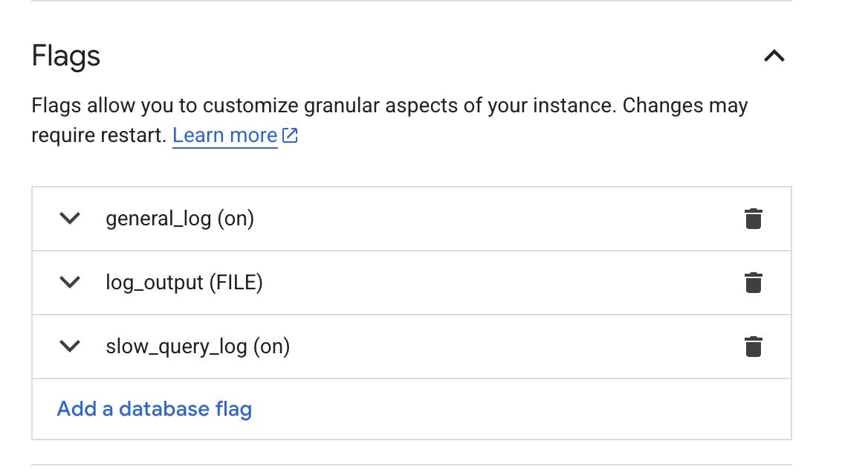
Task: Click empty area right of Add a database flag
Action: pos(520,409)
